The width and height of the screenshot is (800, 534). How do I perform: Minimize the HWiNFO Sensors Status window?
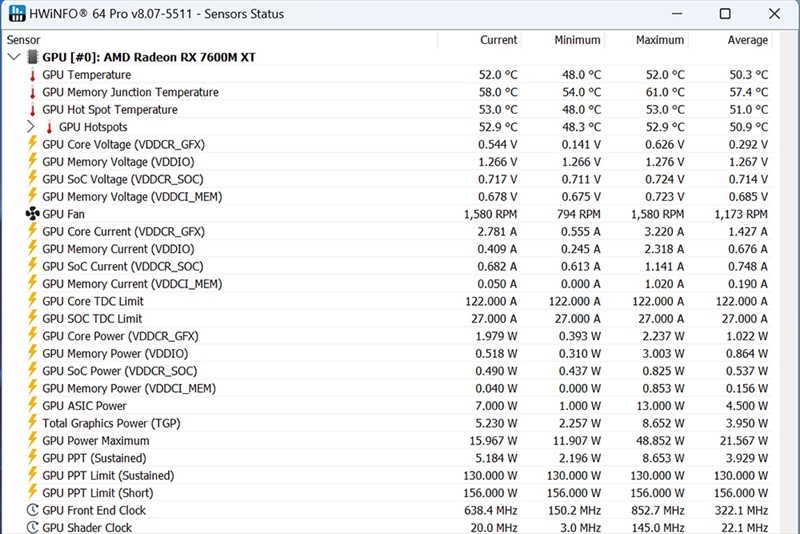click(677, 14)
